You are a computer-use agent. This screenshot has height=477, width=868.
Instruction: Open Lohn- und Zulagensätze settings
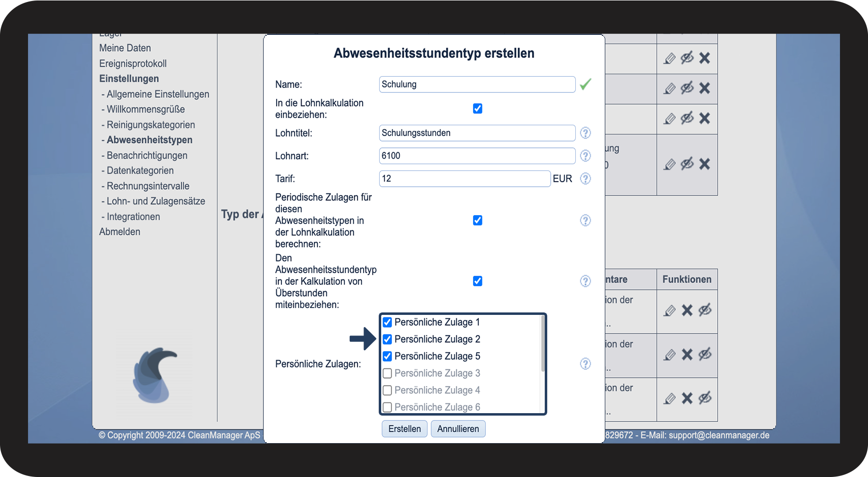(x=156, y=201)
